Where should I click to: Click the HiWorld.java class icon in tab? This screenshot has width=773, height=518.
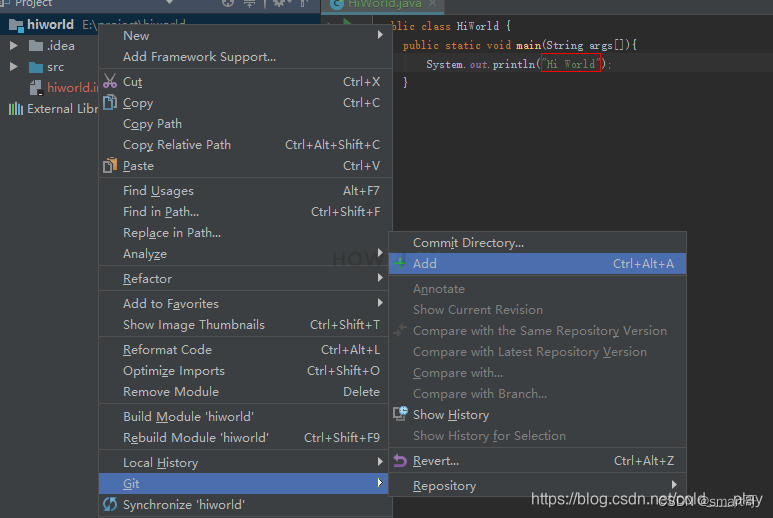[337, 4]
